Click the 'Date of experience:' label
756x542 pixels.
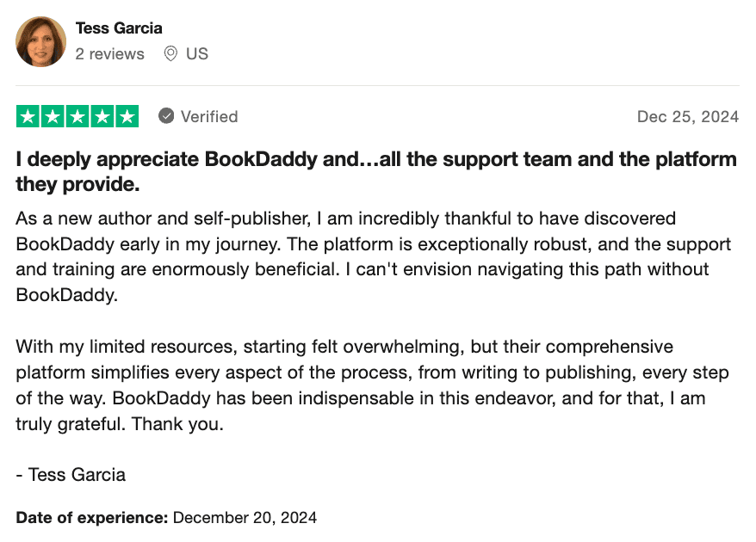click(92, 518)
